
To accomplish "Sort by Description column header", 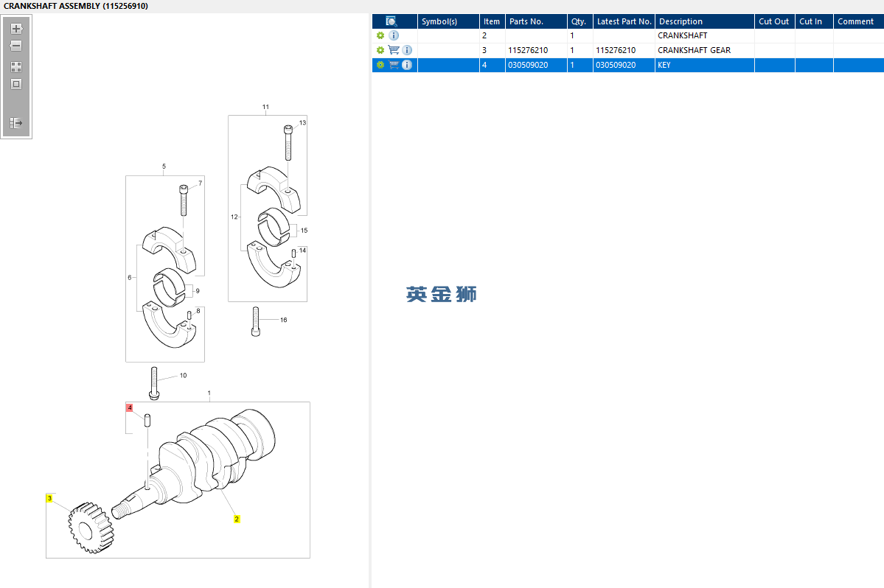I will click(x=705, y=21).
